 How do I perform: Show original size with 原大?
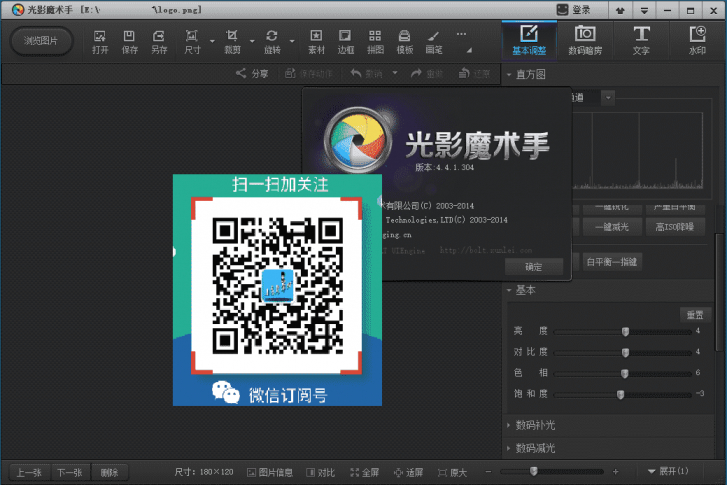tap(452, 472)
